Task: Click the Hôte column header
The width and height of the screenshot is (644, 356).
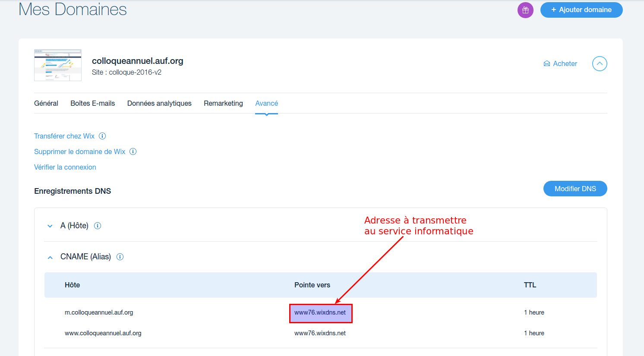Action: [72, 285]
